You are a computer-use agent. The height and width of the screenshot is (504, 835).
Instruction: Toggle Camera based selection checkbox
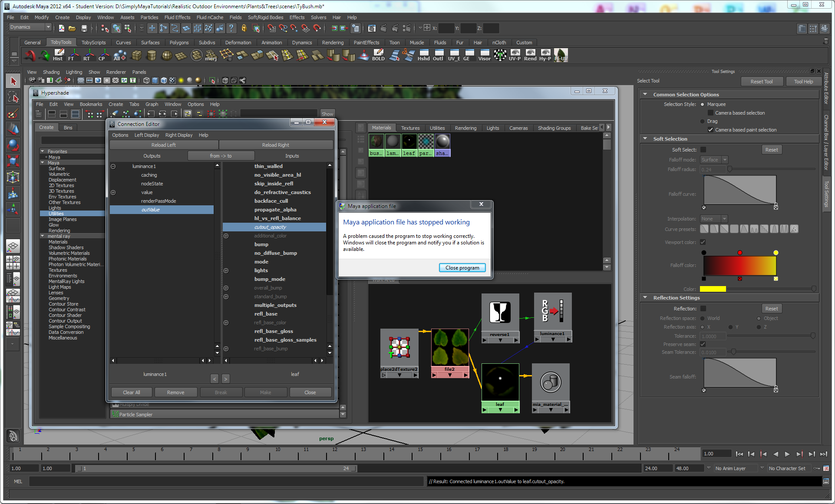(x=710, y=113)
